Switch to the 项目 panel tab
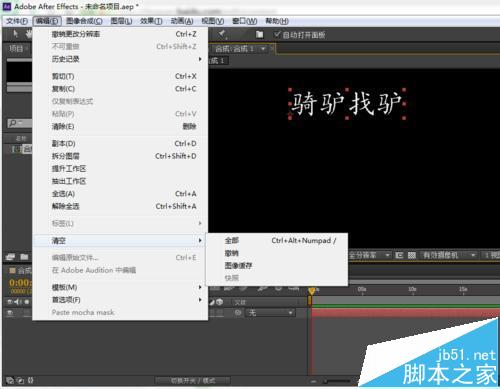 pos(16,49)
